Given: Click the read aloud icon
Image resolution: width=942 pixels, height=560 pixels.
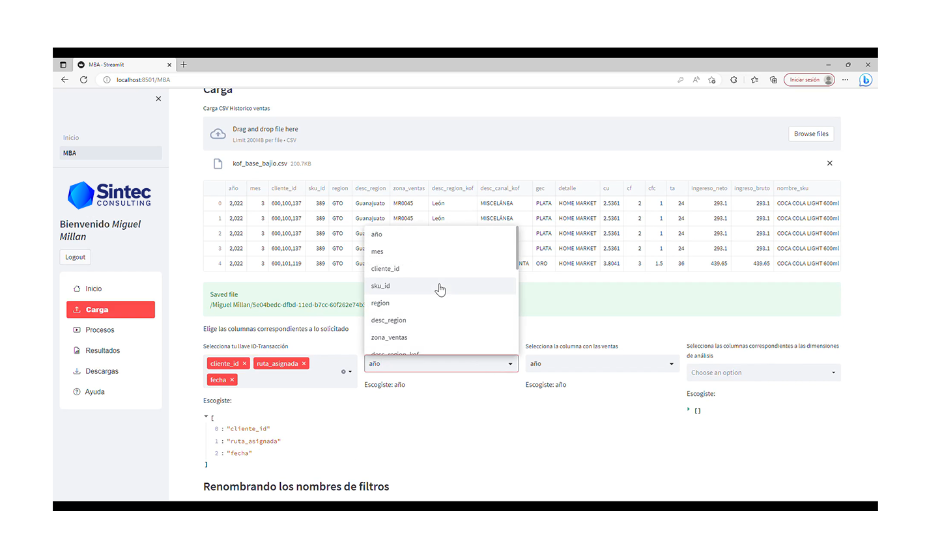Looking at the screenshot, I should coord(696,80).
